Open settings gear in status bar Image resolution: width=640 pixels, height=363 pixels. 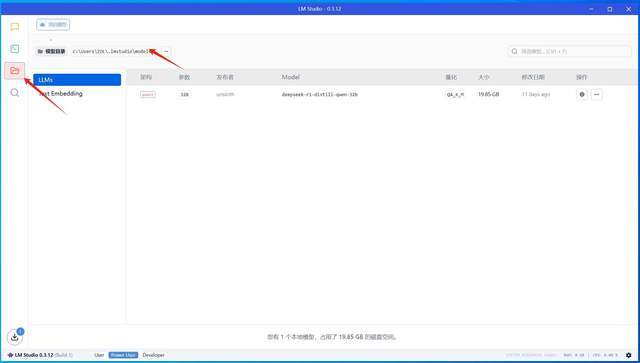[x=629, y=355]
